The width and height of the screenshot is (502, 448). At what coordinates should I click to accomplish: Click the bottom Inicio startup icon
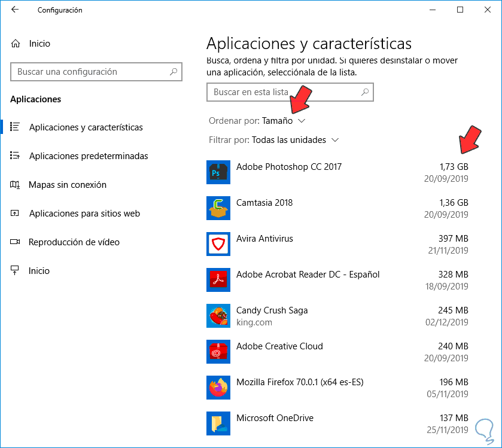tap(15, 270)
